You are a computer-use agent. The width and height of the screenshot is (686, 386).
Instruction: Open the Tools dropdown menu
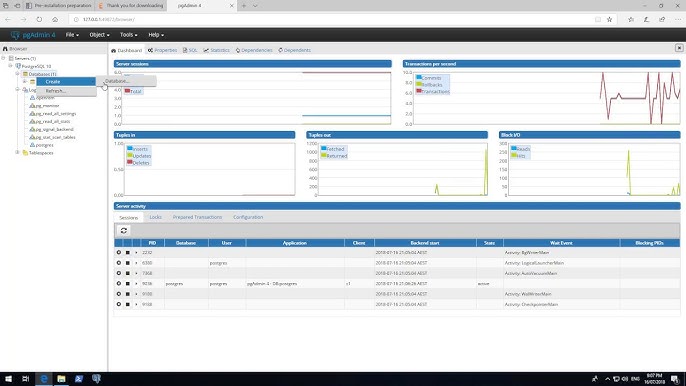point(129,35)
